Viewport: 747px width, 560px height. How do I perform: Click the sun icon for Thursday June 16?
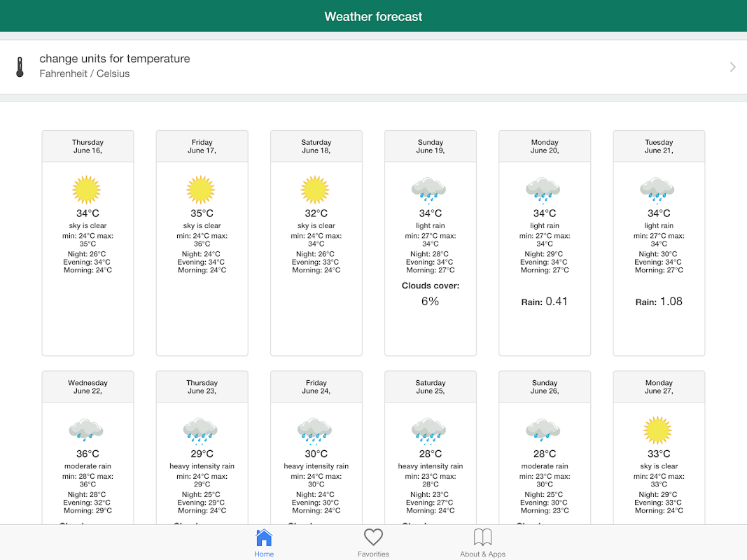tap(86, 190)
